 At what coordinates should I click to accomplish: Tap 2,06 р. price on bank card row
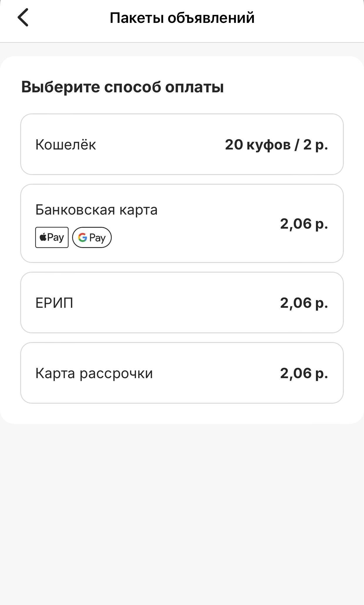click(304, 224)
